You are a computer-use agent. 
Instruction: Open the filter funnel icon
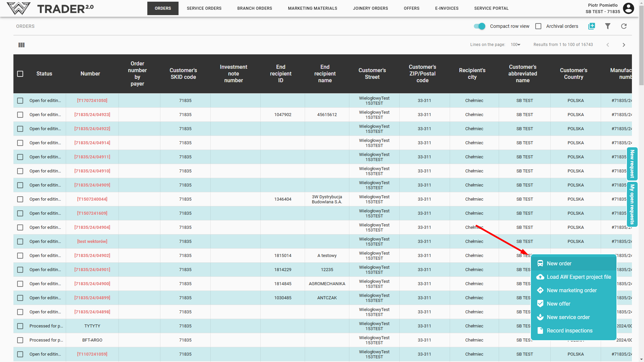point(607,26)
